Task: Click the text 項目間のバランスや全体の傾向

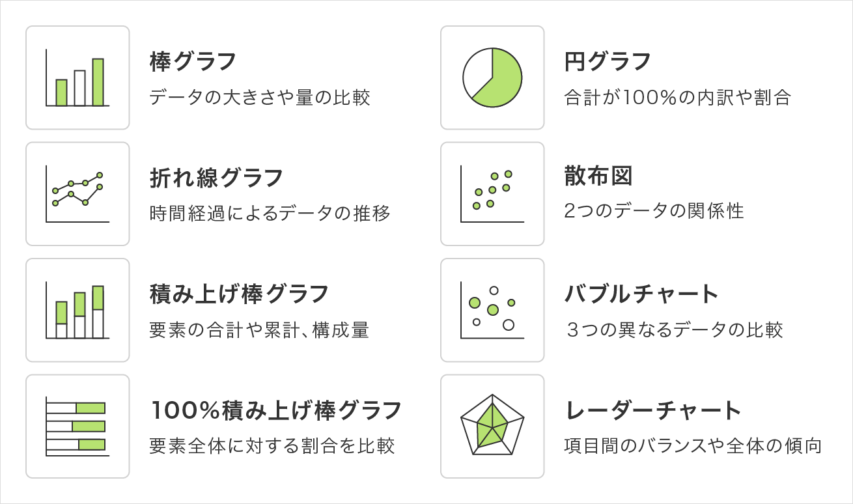Action: pyautogui.click(x=693, y=446)
